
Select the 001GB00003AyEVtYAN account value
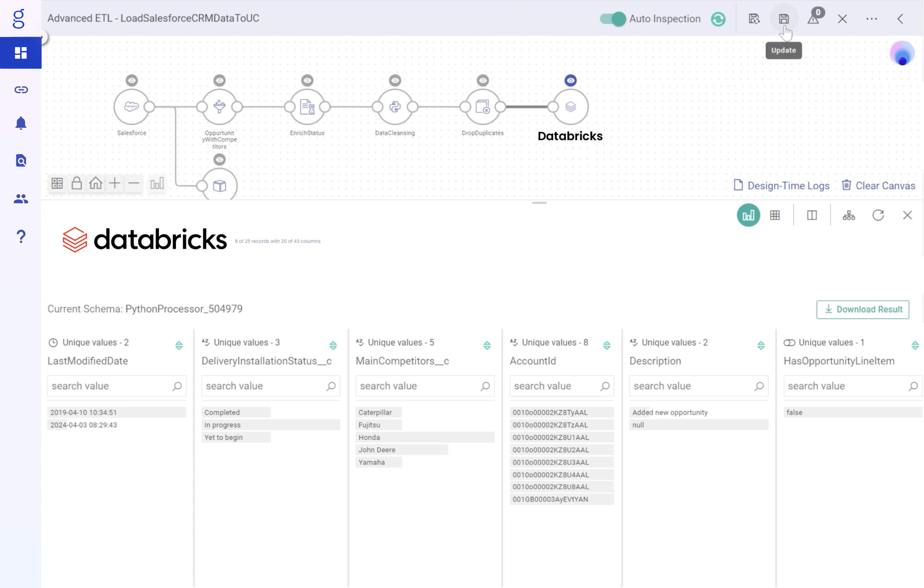click(561, 499)
